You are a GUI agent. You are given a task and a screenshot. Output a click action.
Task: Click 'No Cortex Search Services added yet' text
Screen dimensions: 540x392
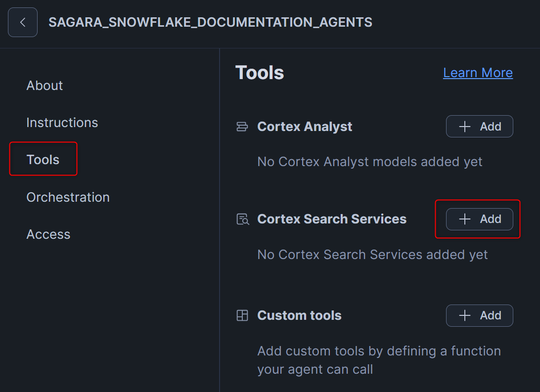[x=373, y=255]
